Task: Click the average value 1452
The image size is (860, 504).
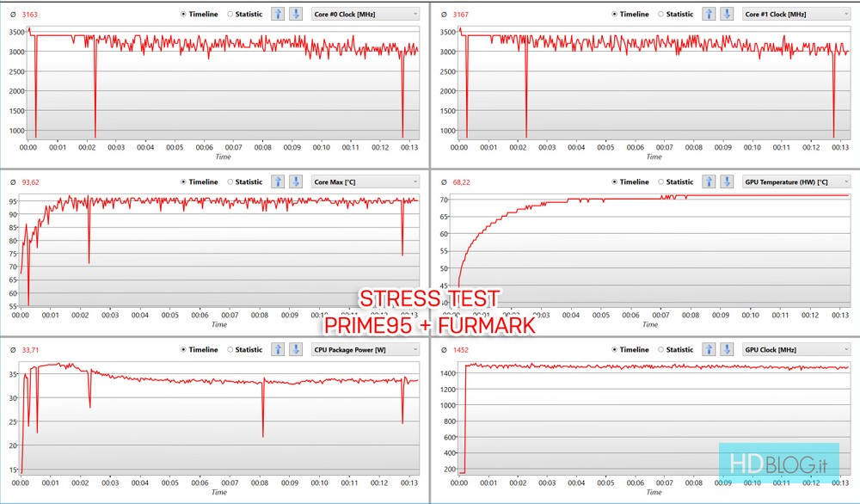Action: point(461,350)
